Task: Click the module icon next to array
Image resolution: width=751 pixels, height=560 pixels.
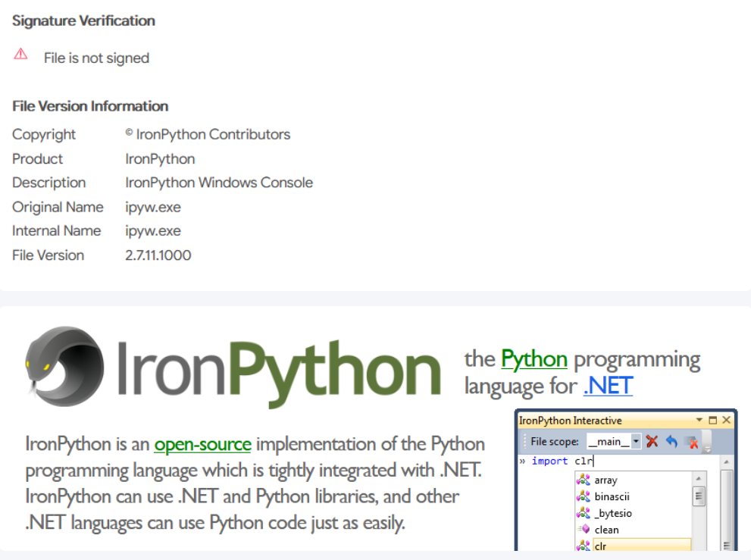Action: point(583,480)
